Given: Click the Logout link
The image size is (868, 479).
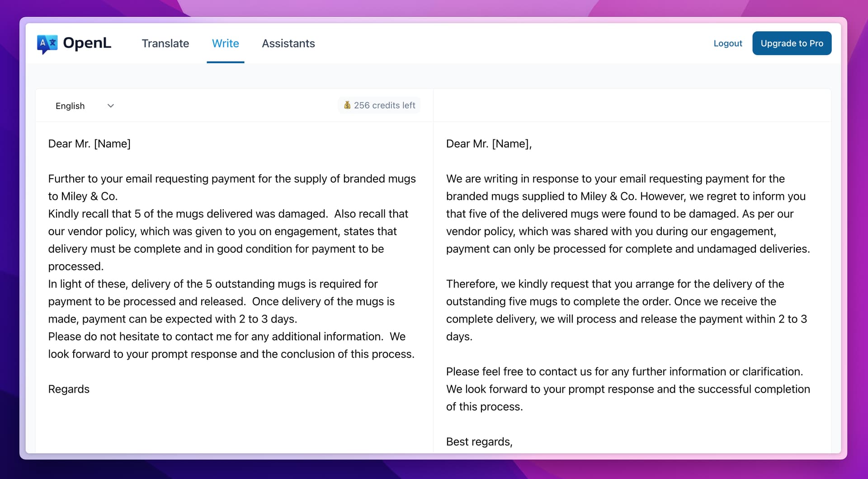Looking at the screenshot, I should [x=727, y=43].
